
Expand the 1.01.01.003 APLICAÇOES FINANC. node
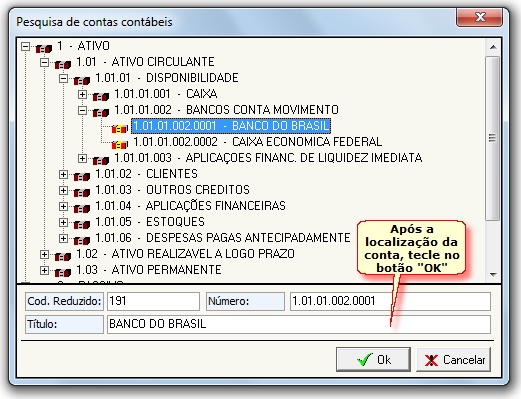82,158
